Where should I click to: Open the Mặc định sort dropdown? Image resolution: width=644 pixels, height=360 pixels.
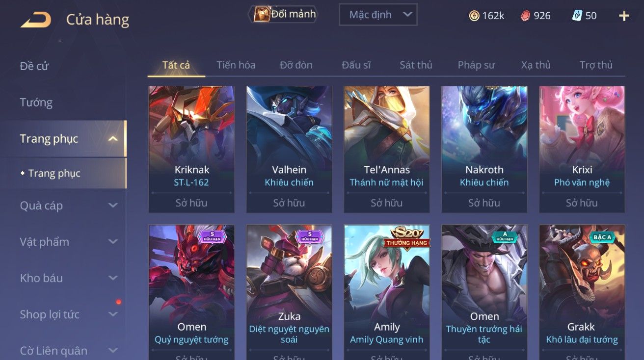click(378, 15)
